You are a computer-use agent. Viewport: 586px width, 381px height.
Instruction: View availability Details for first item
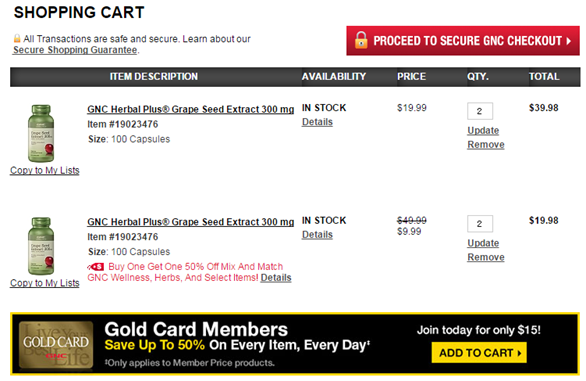click(x=317, y=122)
